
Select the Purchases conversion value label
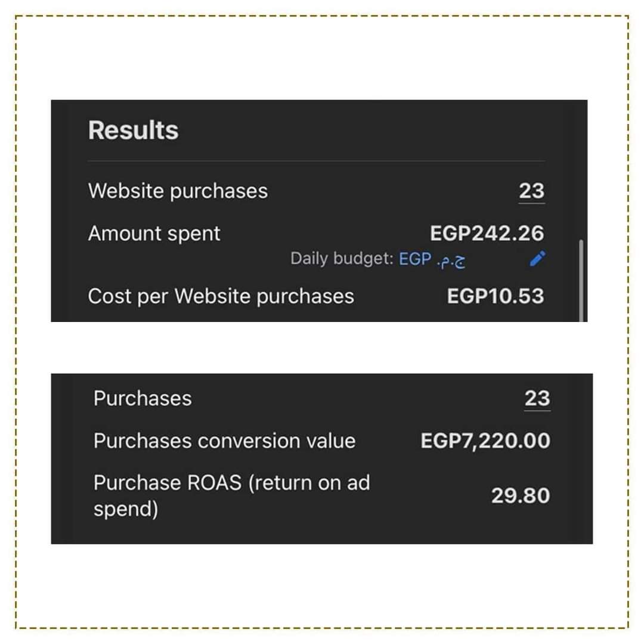tap(224, 441)
